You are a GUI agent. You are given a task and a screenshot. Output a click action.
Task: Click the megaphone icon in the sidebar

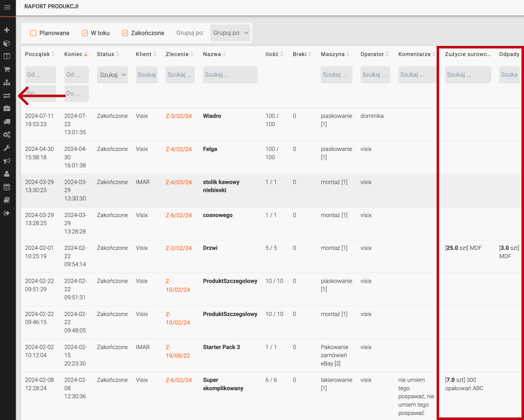(7, 161)
